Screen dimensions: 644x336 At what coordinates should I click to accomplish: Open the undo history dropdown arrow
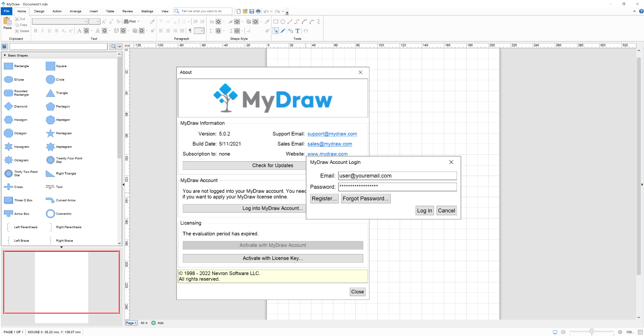click(x=271, y=12)
